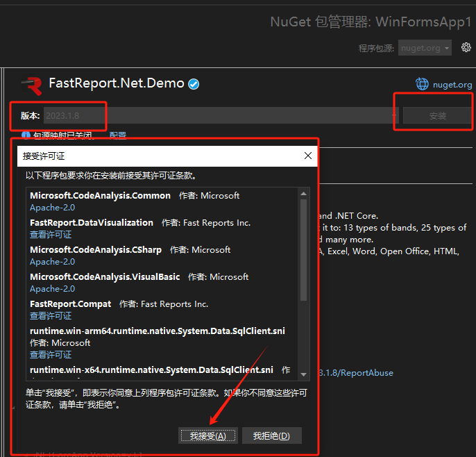This screenshot has height=457, width=476.
Task: Click the 版本 label
Action: pyautogui.click(x=30, y=115)
